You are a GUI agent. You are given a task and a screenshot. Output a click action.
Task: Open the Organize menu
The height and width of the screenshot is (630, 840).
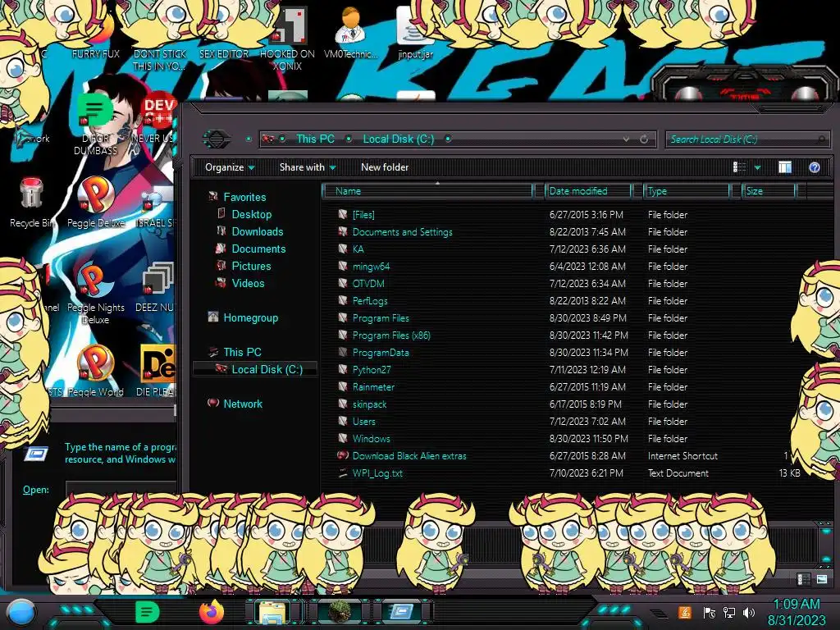click(230, 167)
